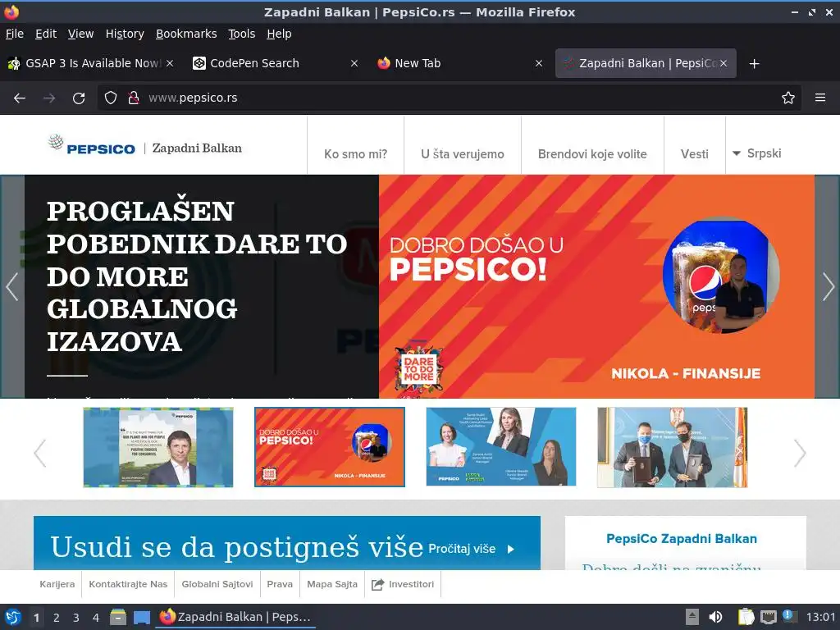Click the PepsiCo Zapadni Balkan heading
Screen dimensions: 840x630
tap(682, 539)
